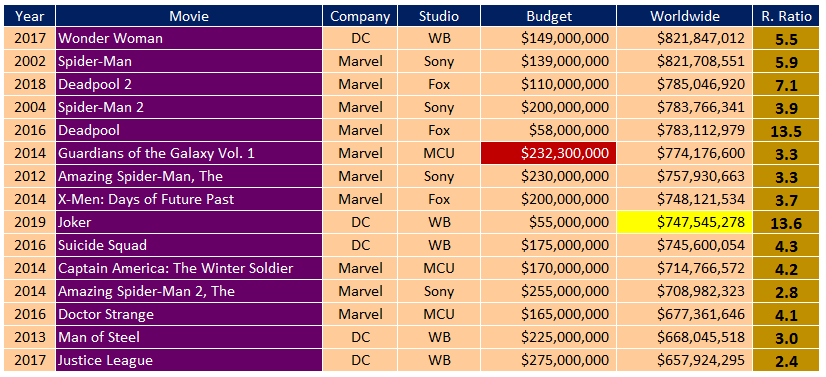
Task: Select the red Guardians budget cell
Action: pyautogui.click(x=548, y=153)
